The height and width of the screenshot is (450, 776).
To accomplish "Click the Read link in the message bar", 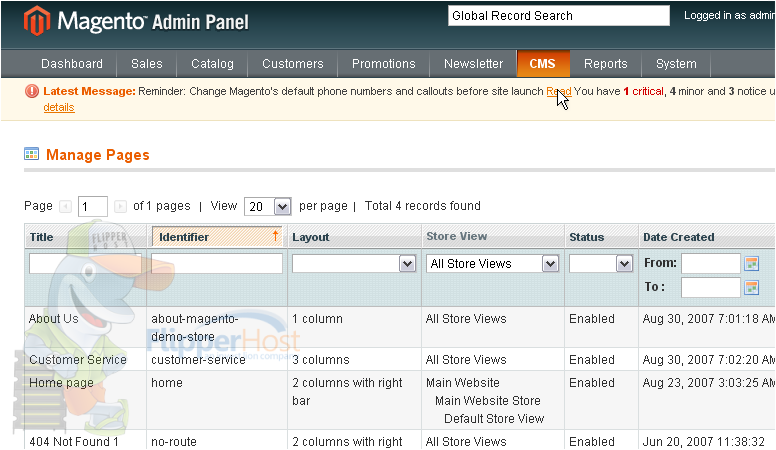I will coord(559,91).
